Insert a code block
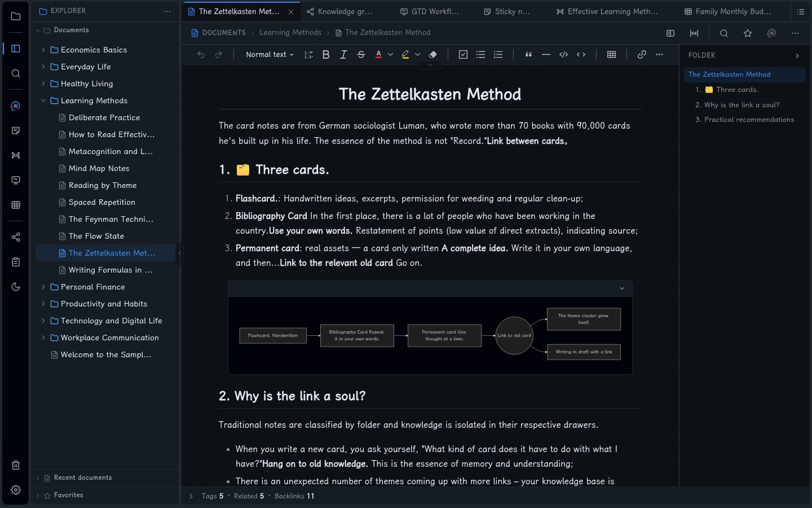This screenshot has height=508, width=812. click(563, 55)
